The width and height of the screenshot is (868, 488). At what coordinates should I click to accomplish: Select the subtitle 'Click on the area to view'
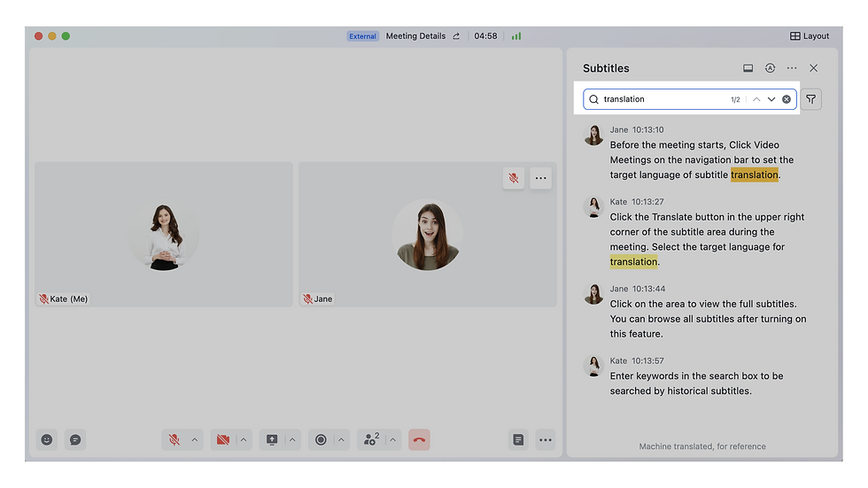click(x=708, y=319)
